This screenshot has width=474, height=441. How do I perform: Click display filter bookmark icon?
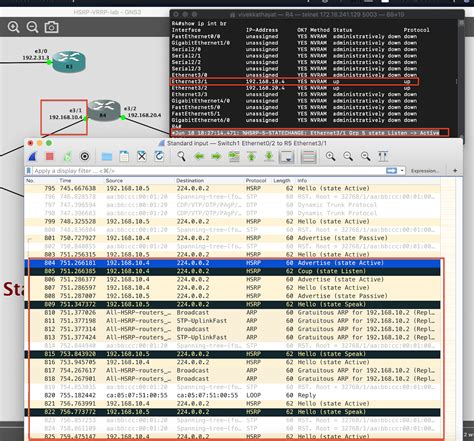(29, 171)
